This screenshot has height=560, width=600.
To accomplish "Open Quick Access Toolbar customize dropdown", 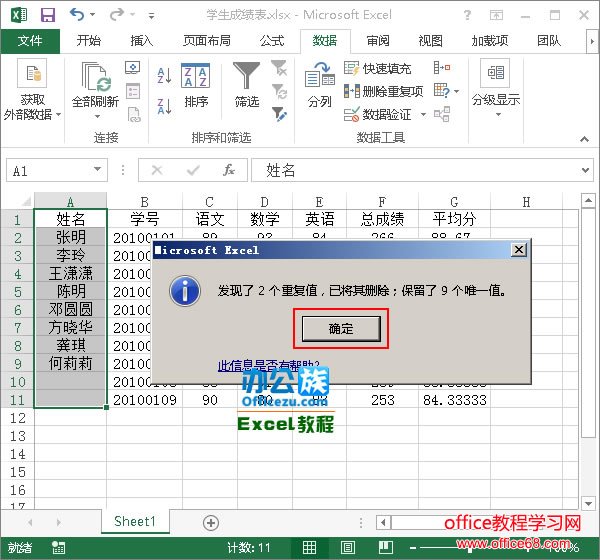I will (152, 16).
